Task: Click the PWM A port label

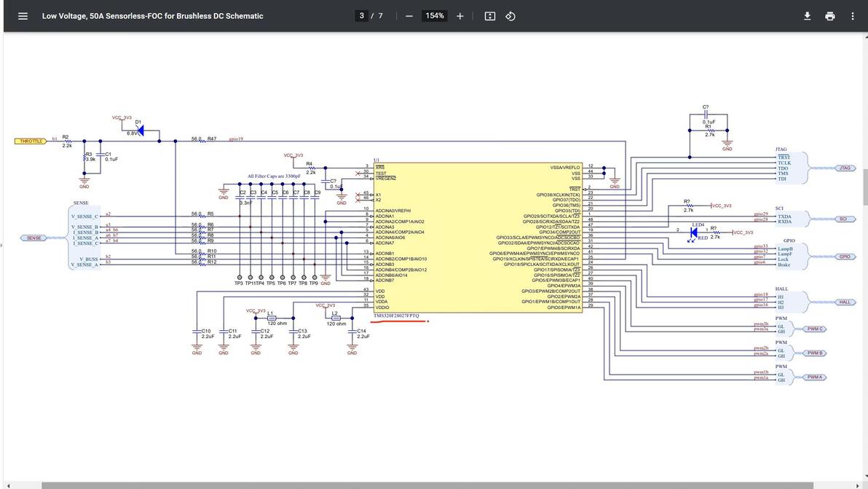Action: point(815,377)
